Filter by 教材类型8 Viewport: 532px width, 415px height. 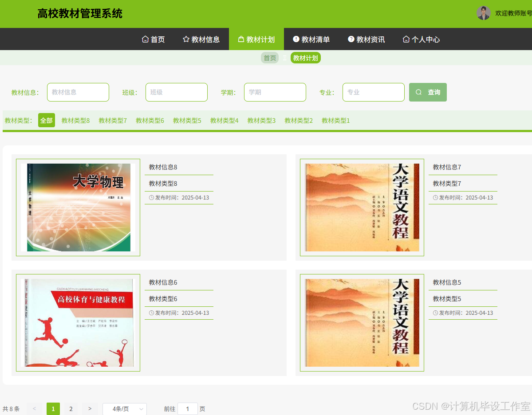coord(76,120)
